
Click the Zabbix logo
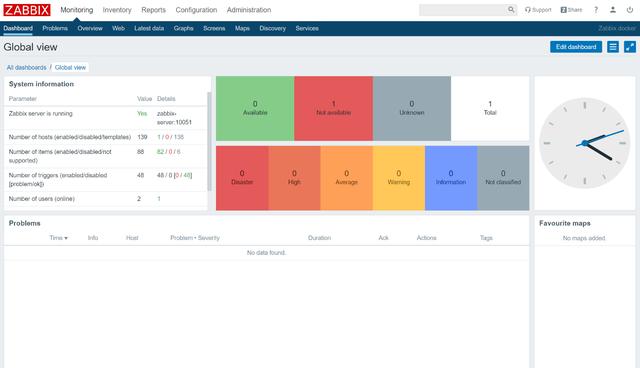click(x=27, y=10)
